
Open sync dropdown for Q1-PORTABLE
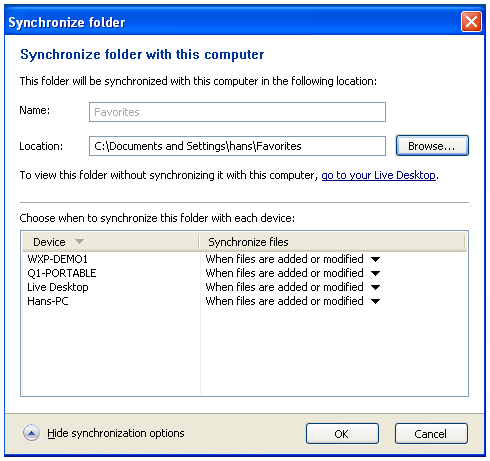(x=375, y=273)
